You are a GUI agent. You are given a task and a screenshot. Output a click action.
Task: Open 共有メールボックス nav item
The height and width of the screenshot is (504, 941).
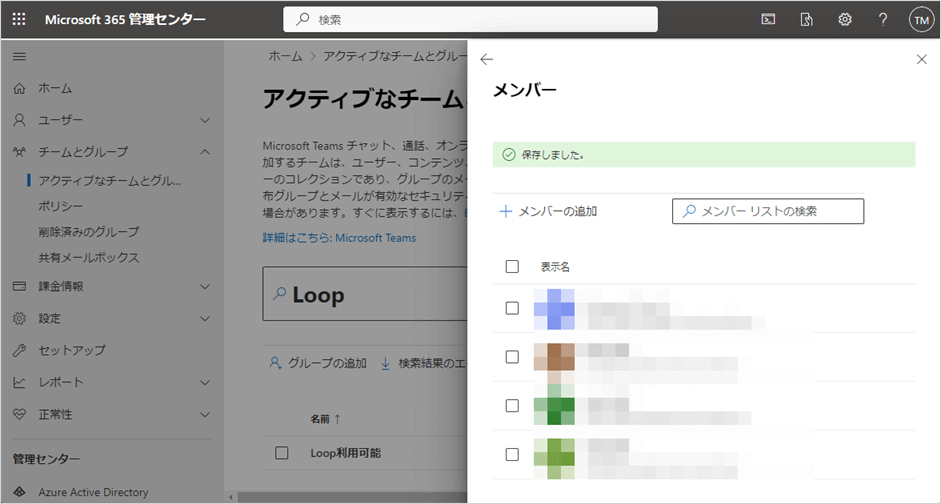coord(89,257)
